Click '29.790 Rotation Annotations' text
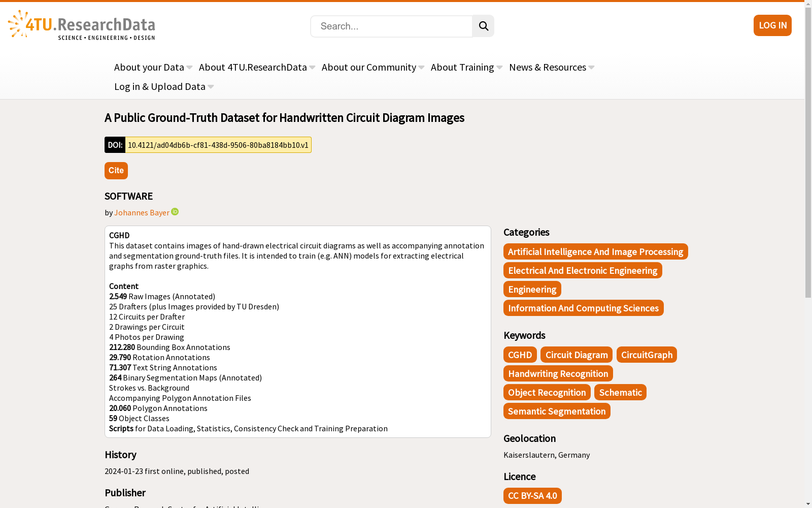 (159, 357)
